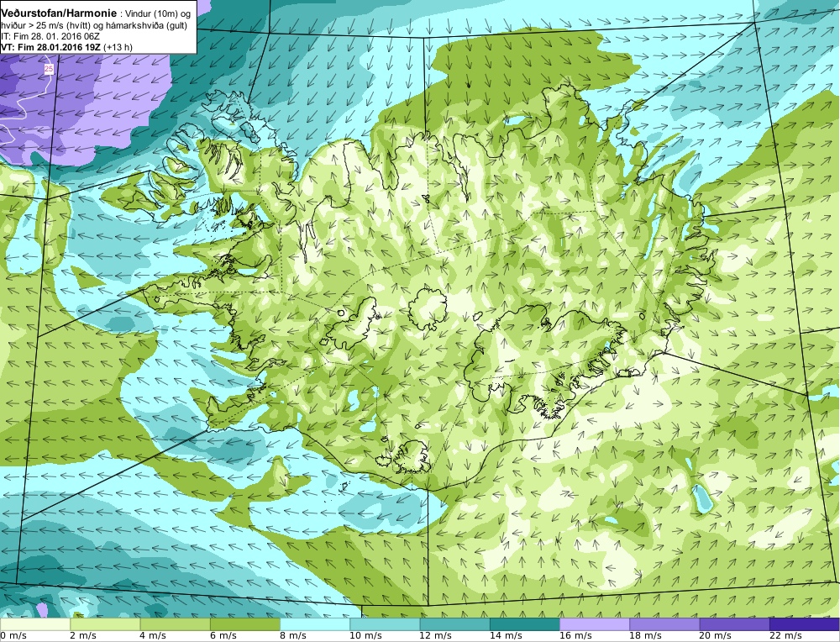Click the 'IT: Fim 28. 01. 2016 06Z' line
The width and height of the screenshot is (840, 642).
click(x=50, y=36)
